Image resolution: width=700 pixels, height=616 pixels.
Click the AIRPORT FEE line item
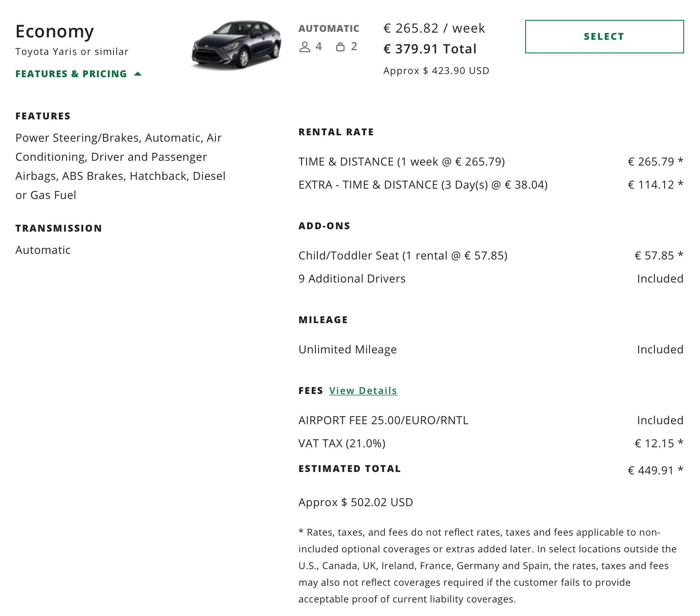click(383, 420)
